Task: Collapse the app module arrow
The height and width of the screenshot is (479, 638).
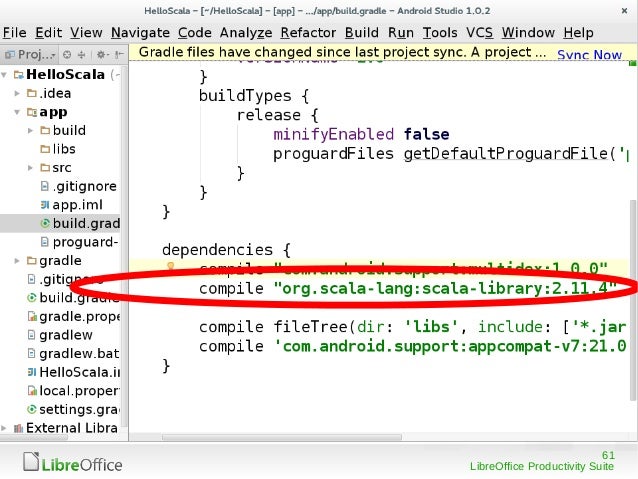Action: (17, 112)
